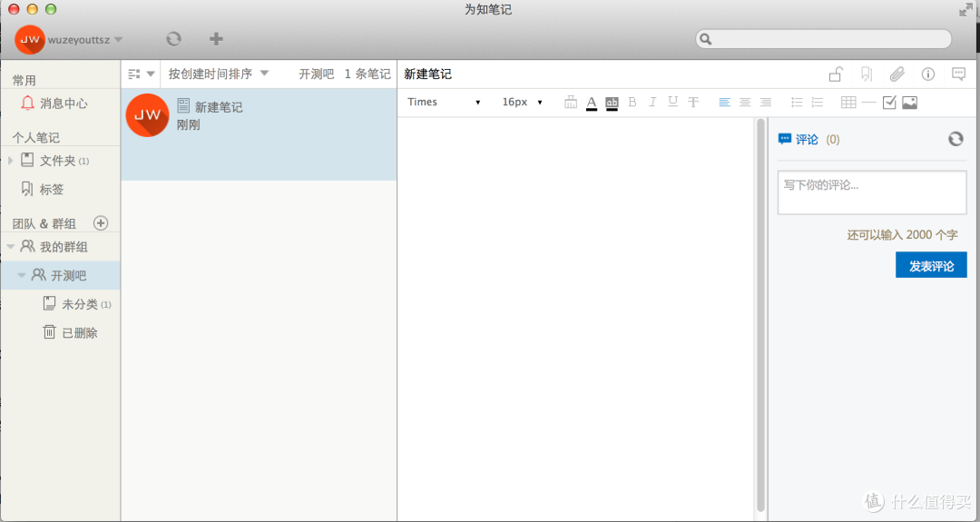Screen dimensions: 980x522
Task: Select the 开测吧 group
Action: (61, 275)
